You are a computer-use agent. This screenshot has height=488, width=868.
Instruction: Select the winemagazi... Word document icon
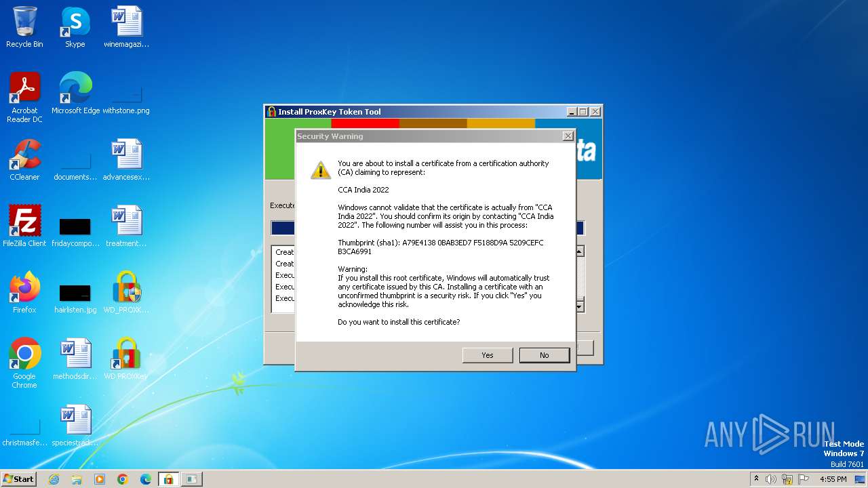coord(126,27)
